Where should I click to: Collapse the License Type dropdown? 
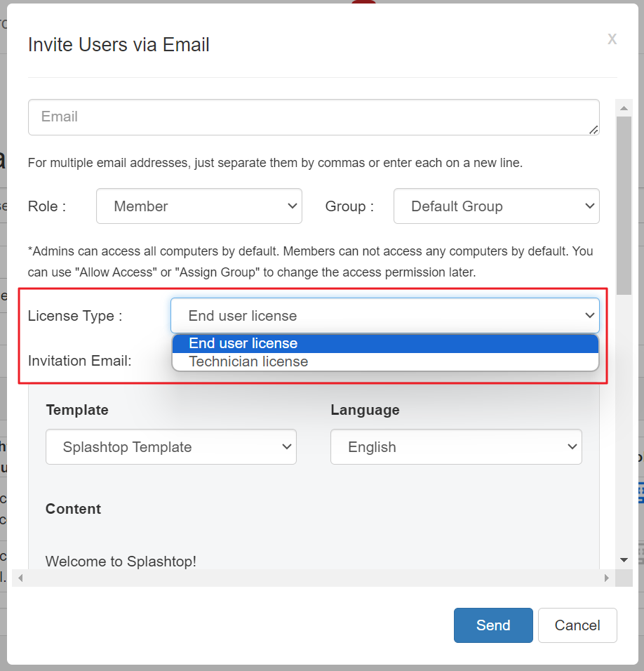[x=385, y=315]
